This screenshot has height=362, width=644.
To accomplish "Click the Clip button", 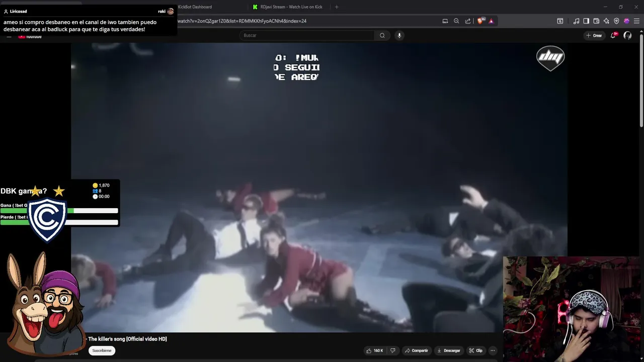I will 475,350.
